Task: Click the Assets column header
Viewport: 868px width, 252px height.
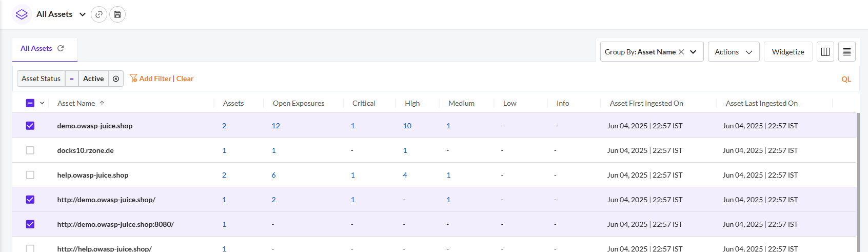Action: [233, 103]
